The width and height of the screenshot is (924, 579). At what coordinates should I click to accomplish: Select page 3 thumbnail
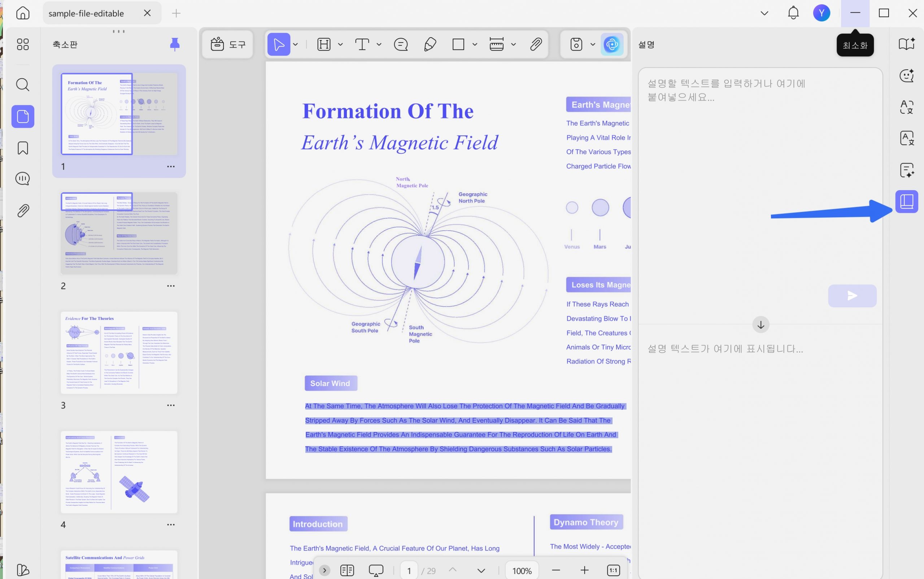(119, 353)
